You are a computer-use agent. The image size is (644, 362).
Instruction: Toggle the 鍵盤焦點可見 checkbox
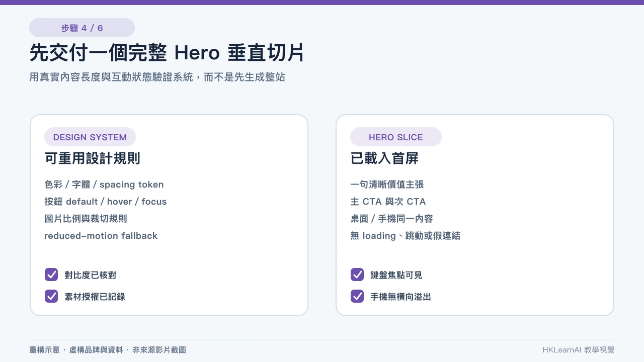pos(357,275)
